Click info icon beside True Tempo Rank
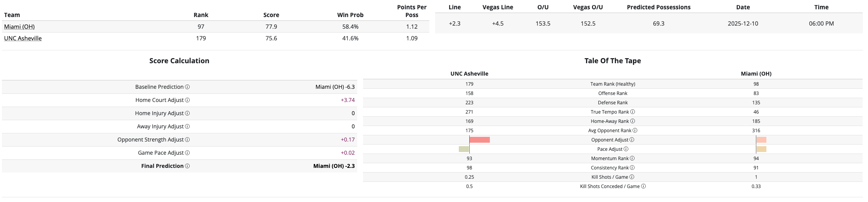The width and height of the screenshot is (868, 202). [633, 112]
